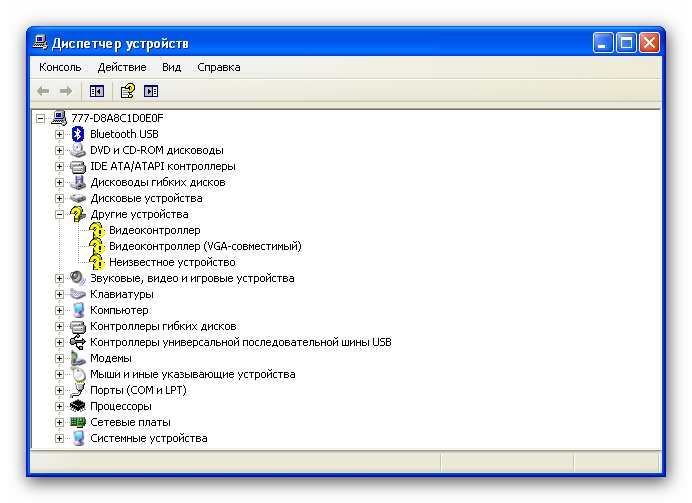
Task: Open the Вид menu
Action: point(171,68)
